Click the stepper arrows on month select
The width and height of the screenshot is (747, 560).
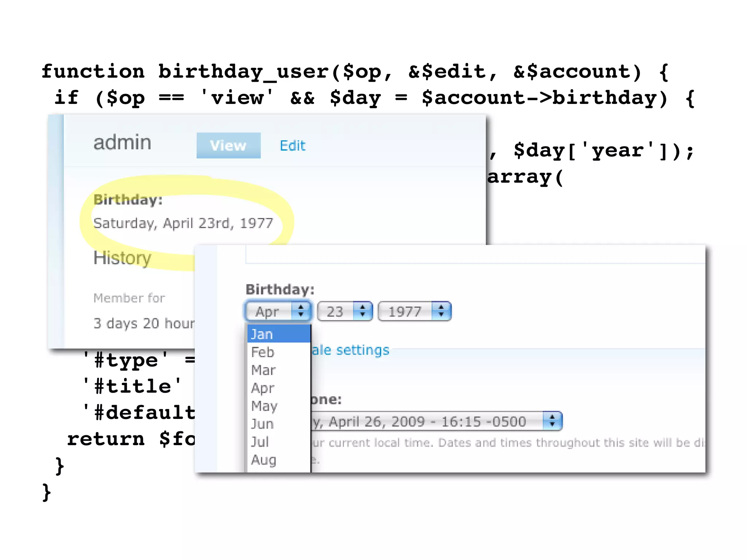pos(301,311)
